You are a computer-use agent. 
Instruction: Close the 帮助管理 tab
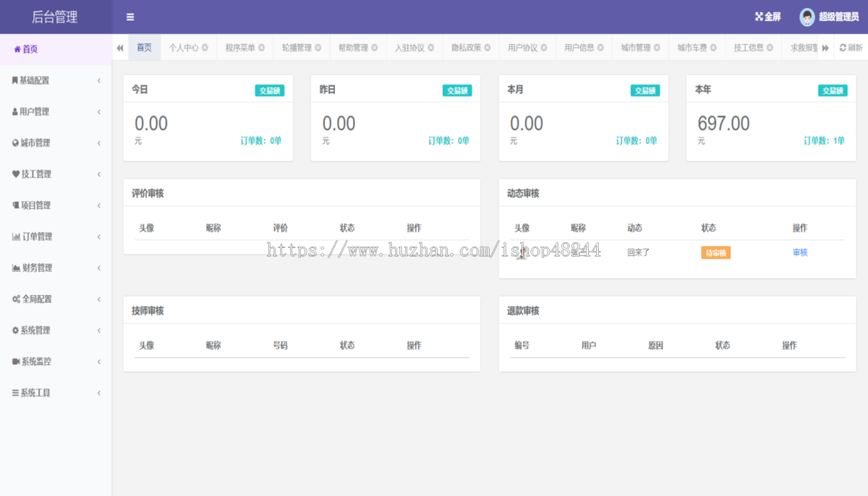click(x=374, y=48)
